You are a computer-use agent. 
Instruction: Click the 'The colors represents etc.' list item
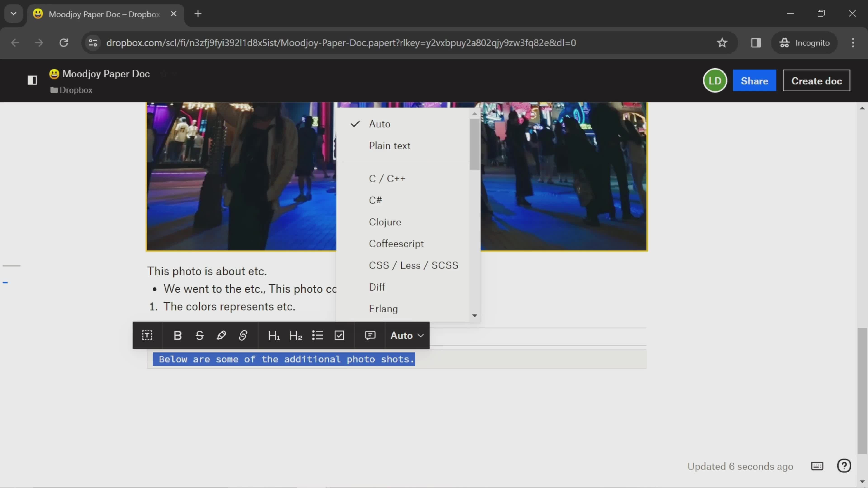pyautogui.click(x=229, y=307)
